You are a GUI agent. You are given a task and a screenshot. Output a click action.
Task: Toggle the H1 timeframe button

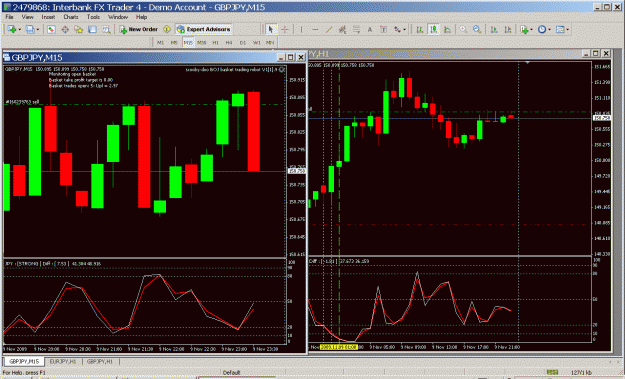tap(215, 42)
